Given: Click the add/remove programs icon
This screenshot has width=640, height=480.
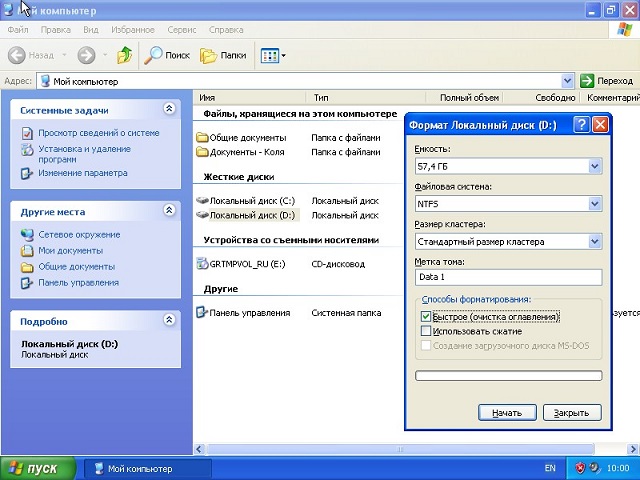Looking at the screenshot, I should [27, 150].
